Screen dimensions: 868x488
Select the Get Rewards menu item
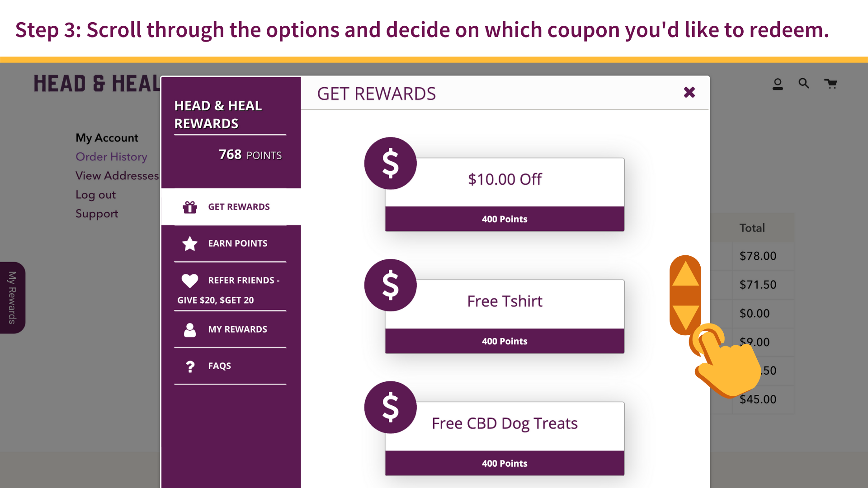click(x=239, y=207)
